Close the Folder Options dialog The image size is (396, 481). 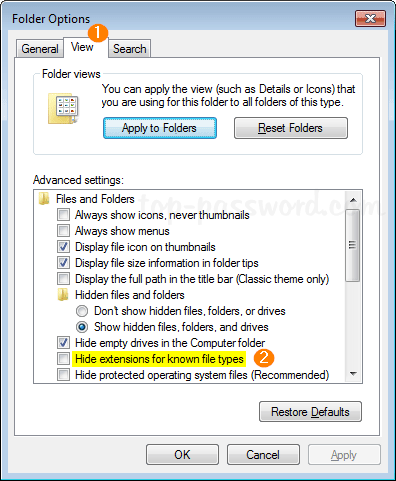click(x=370, y=19)
